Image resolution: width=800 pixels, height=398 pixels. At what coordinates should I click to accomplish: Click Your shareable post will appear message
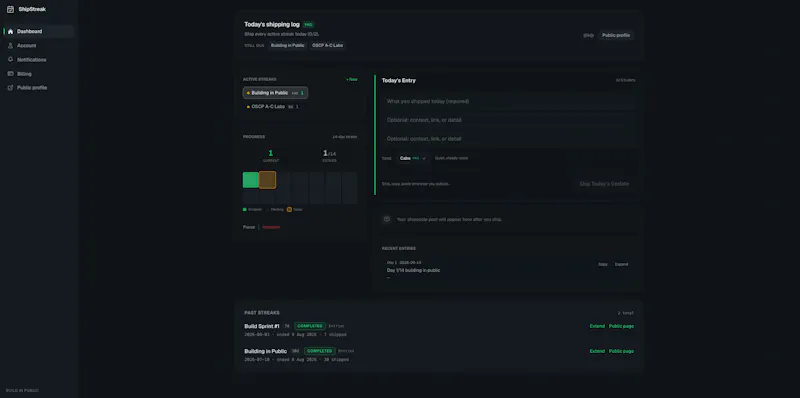(449, 219)
